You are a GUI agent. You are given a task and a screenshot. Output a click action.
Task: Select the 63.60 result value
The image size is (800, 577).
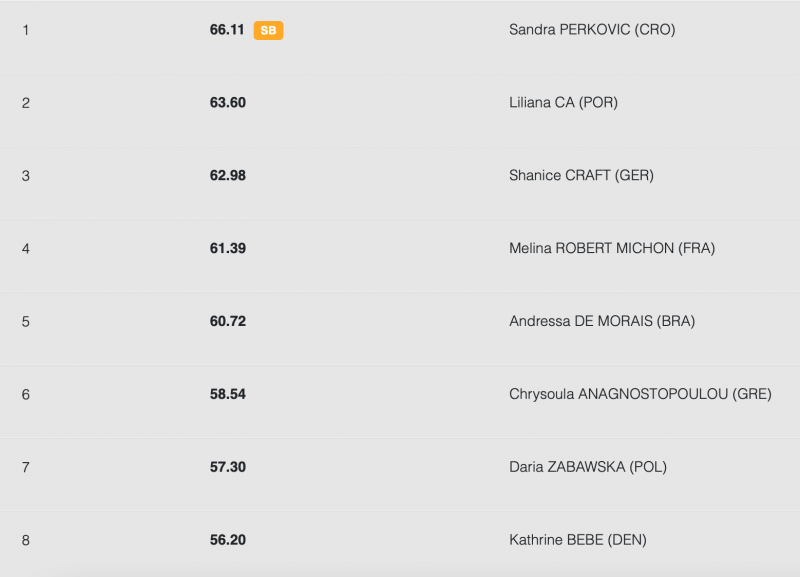pos(227,103)
